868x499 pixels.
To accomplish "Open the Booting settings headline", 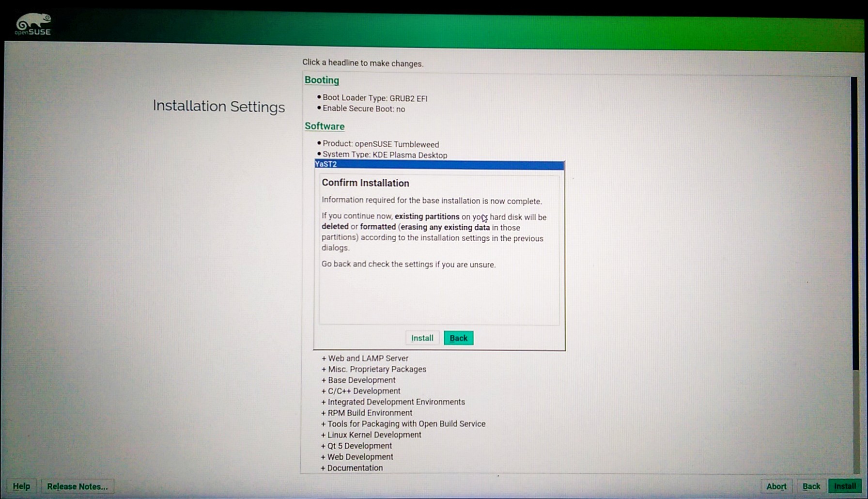I will 322,80.
